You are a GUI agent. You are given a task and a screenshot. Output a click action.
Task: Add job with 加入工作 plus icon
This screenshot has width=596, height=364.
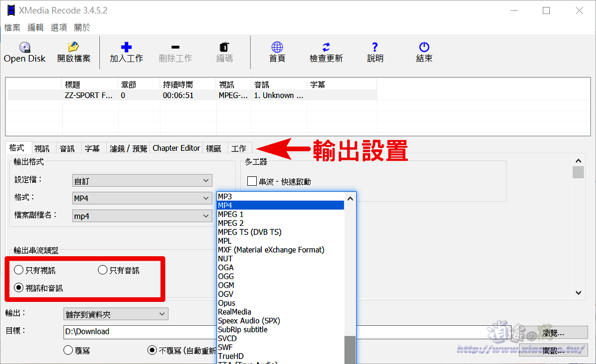pyautogui.click(x=126, y=47)
